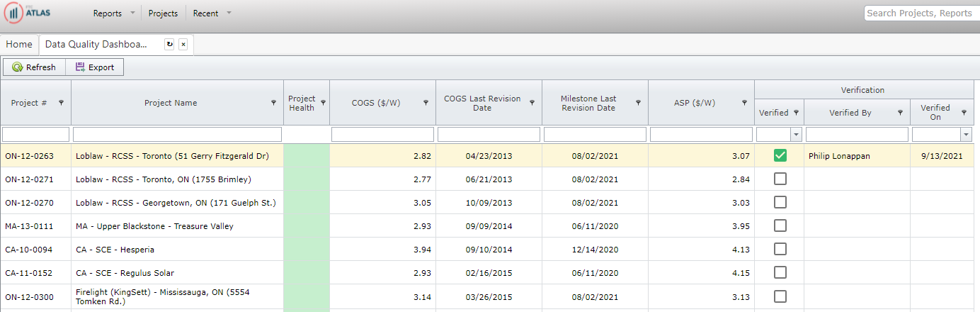The height and width of the screenshot is (312, 980).
Task: Click COGS revision date 04/23/2013
Action: 489,156
